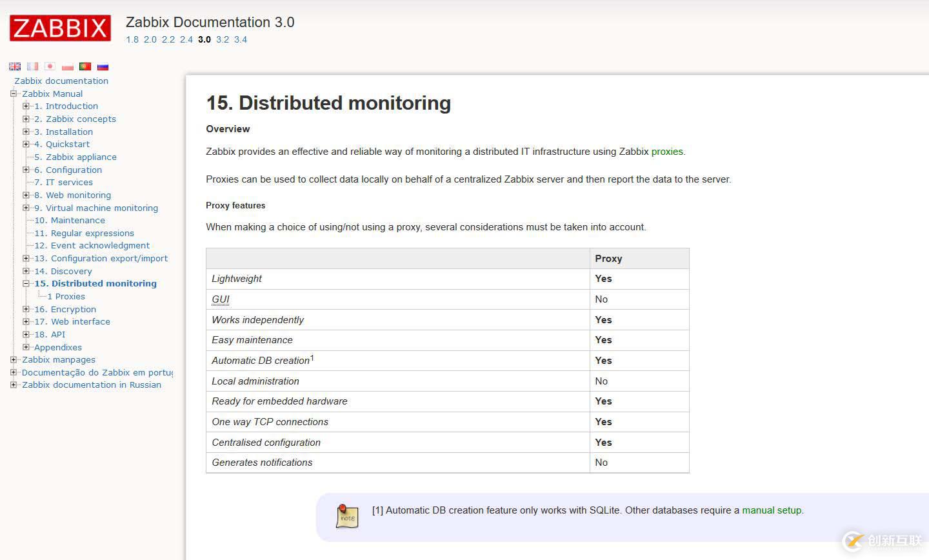
Task: Expand the Zabbix manpages node
Action: (x=14, y=359)
